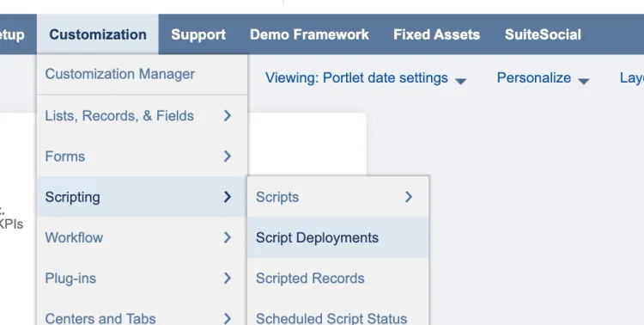
Task: Open the Personalize dropdown
Action: click(x=543, y=78)
